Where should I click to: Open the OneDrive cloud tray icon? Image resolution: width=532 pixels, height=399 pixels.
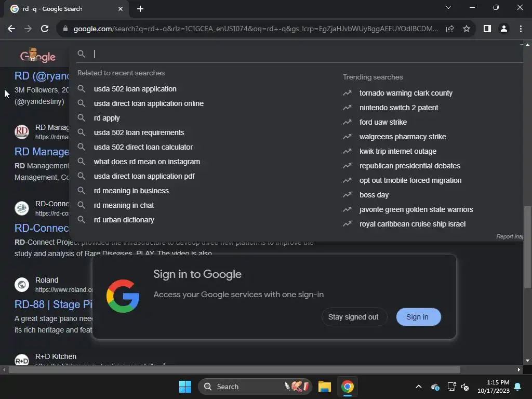point(435,387)
